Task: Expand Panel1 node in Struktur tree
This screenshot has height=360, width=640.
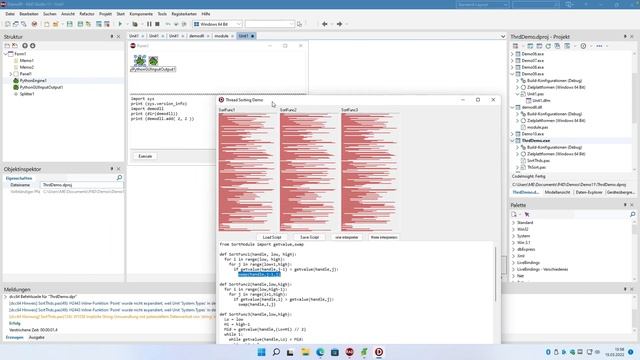Action: coord(11,74)
